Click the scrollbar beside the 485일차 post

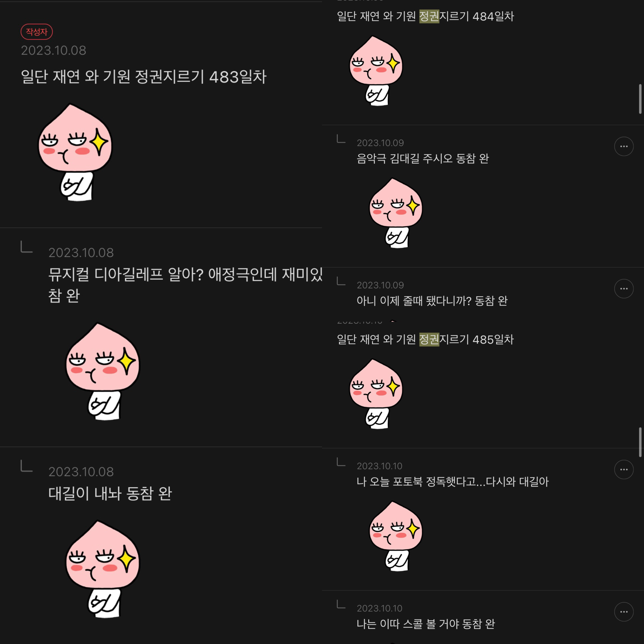tap(640, 442)
